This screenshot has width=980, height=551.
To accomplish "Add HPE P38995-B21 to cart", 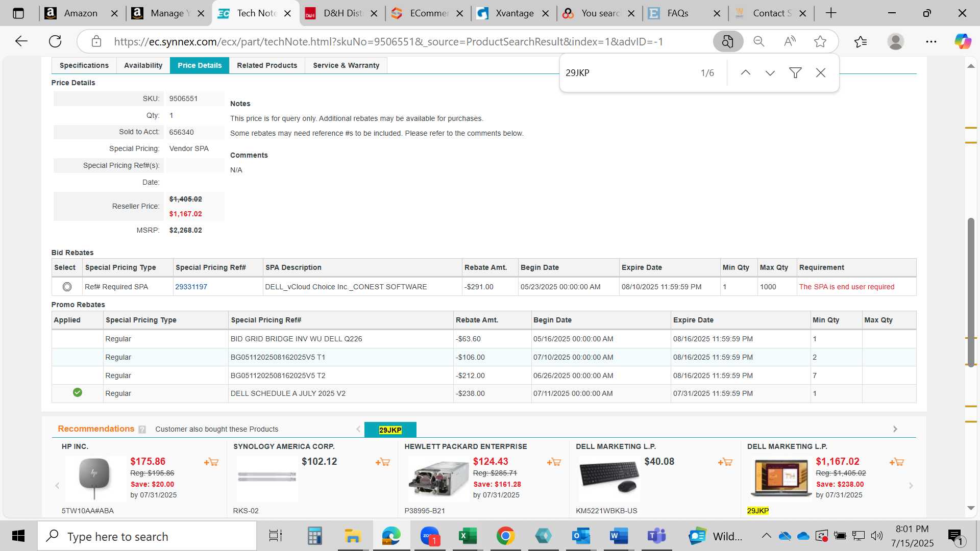I will (x=554, y=462).
